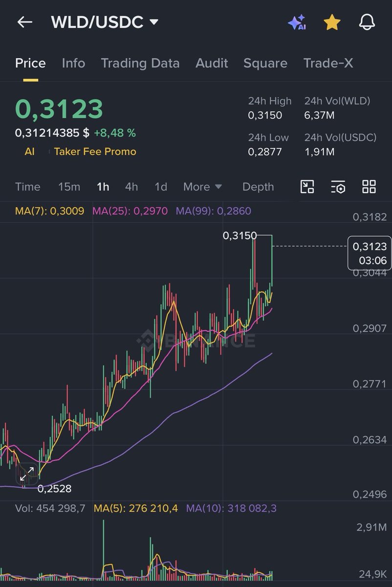Toggle the favorite star icon
Viewport: 392px width, 587px height.
point(332,22)
